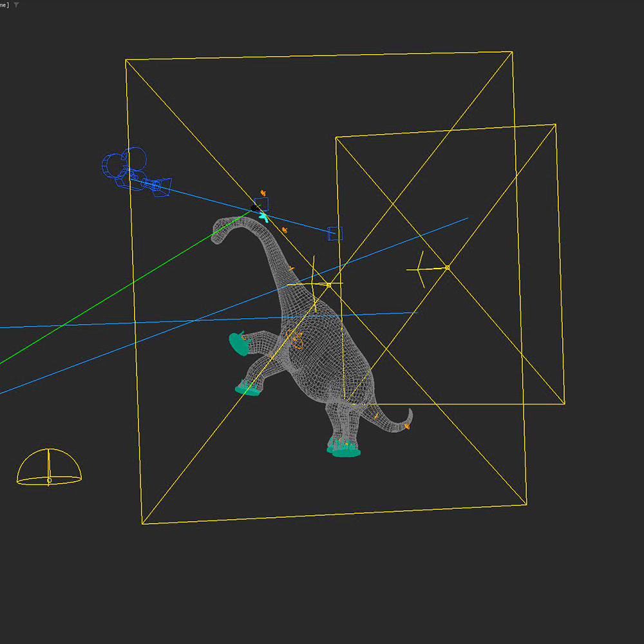Select the yellow skylight dome helper

coord(49,468)
